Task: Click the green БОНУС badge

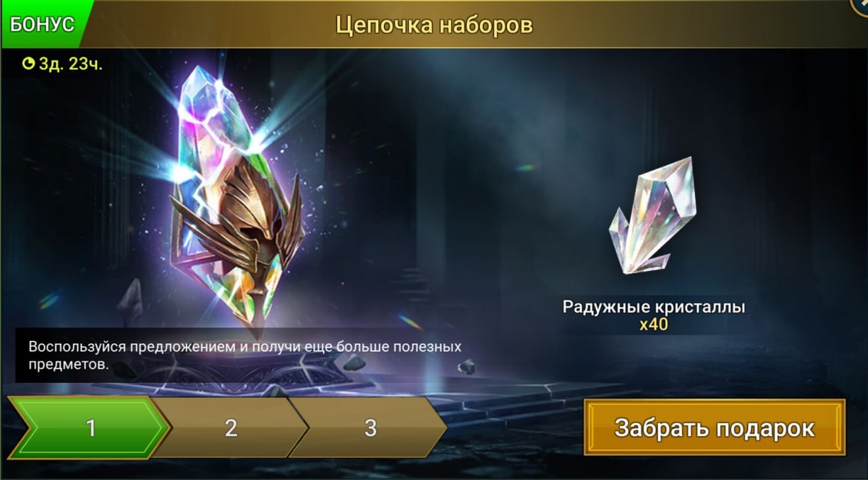Action: tap(43, 24)
